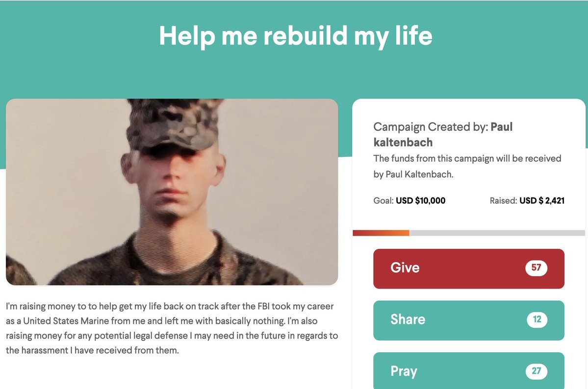Screen dimensions: 588x389
Task: Click the gray unfilled part of progress bar
Action: [x=497, y=233]
